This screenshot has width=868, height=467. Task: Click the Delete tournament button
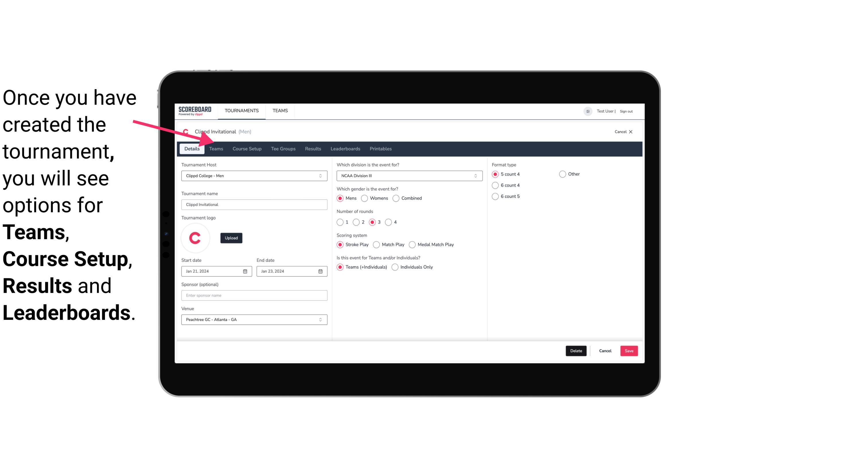pyautogui.click(x=575, y=350)
